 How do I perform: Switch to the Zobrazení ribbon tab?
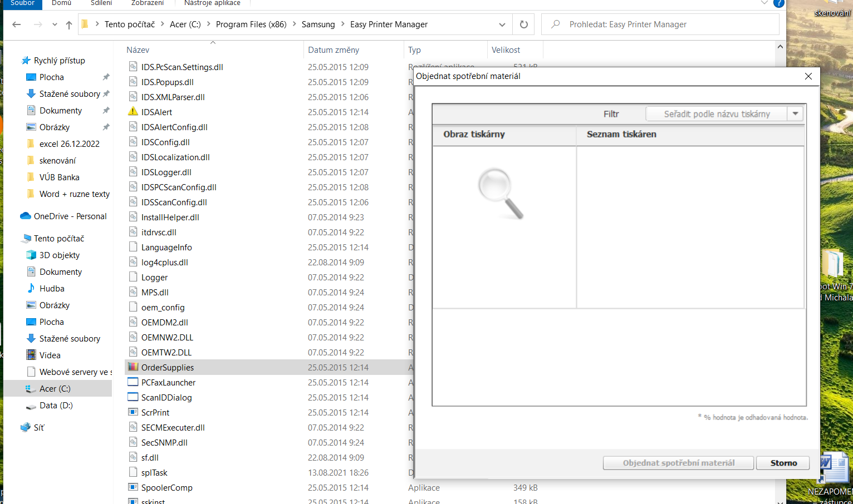click(x=148, y=3)
